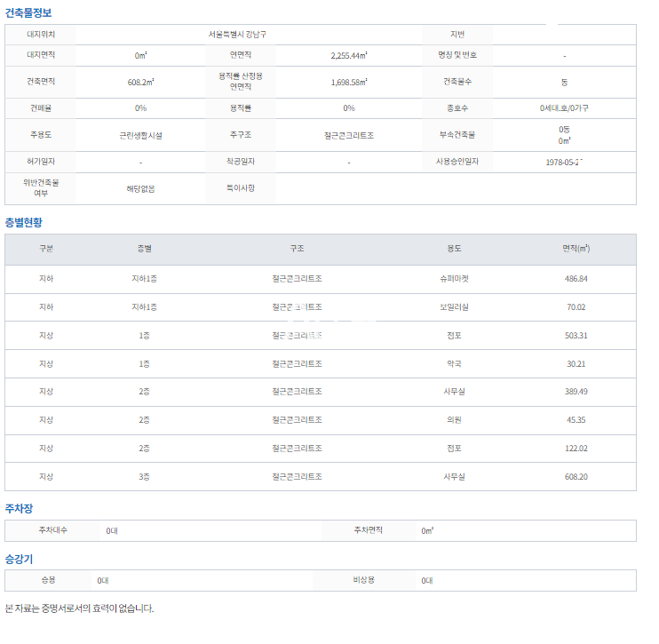Select the 근린생활시설 main use cell
Screen dimensions: 659x644
[x=140, y=136]
